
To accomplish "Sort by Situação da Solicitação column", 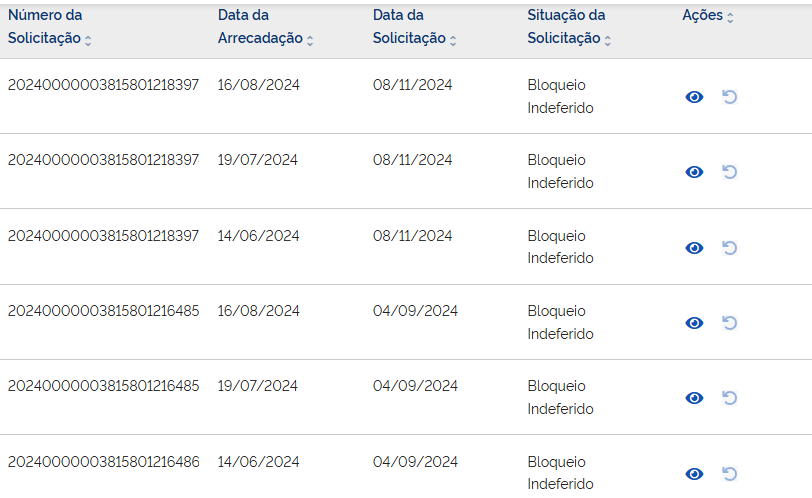I will click(x=607, y=41).
